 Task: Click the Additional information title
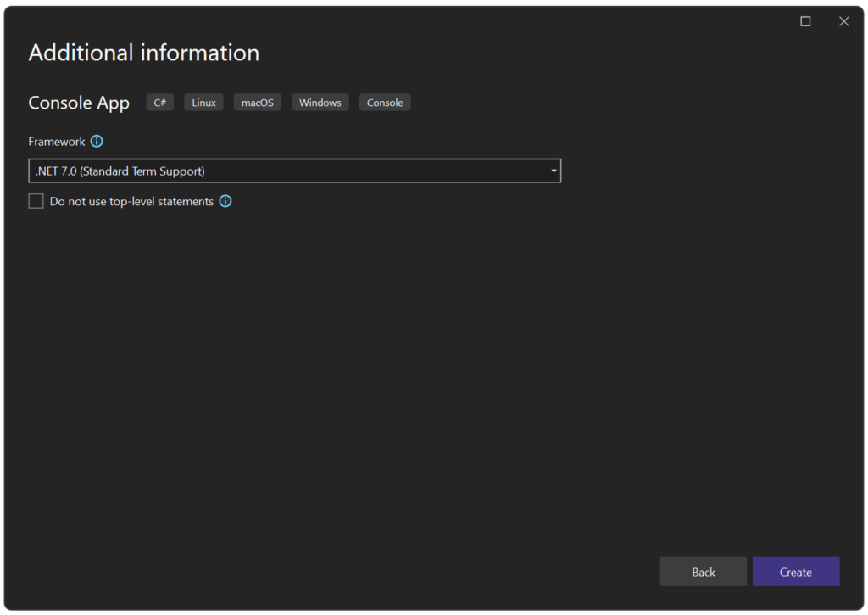143,53
